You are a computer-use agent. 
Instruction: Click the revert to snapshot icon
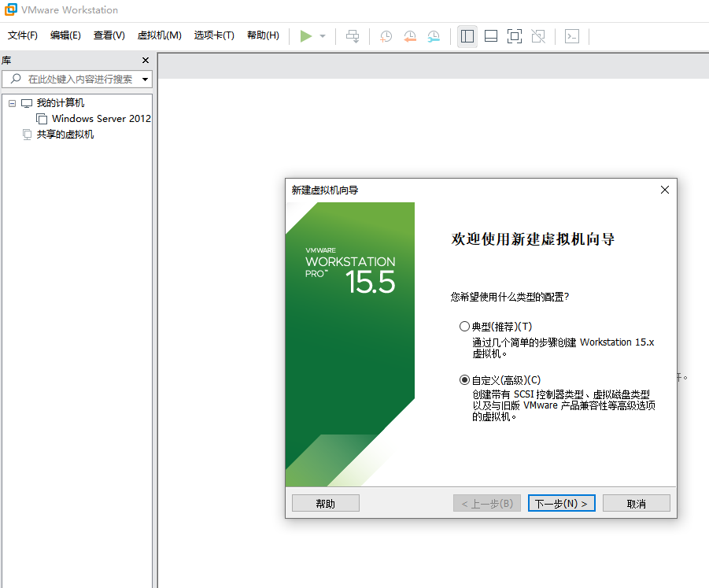pyautogui.click(x=409, y=36)
